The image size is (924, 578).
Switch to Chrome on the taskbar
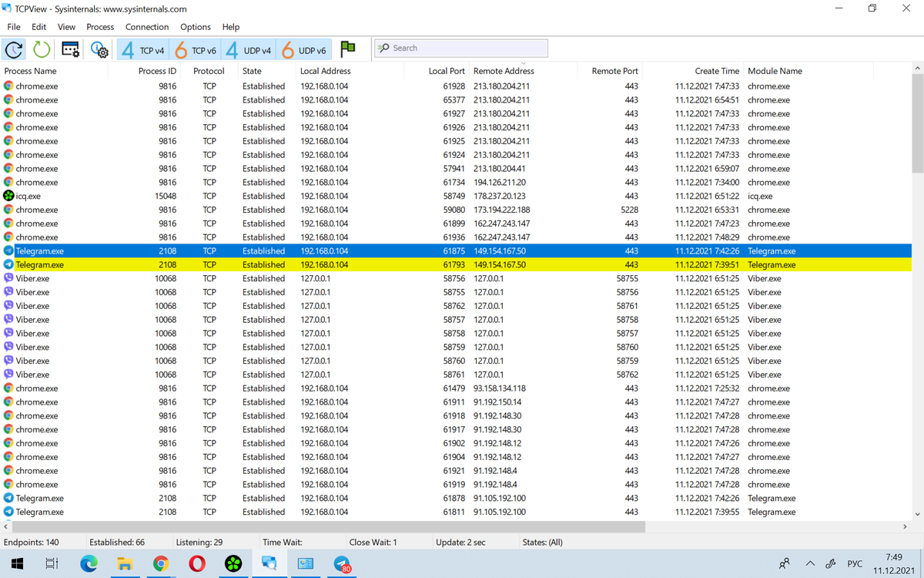pyautogui.click(x=160, y=564)
